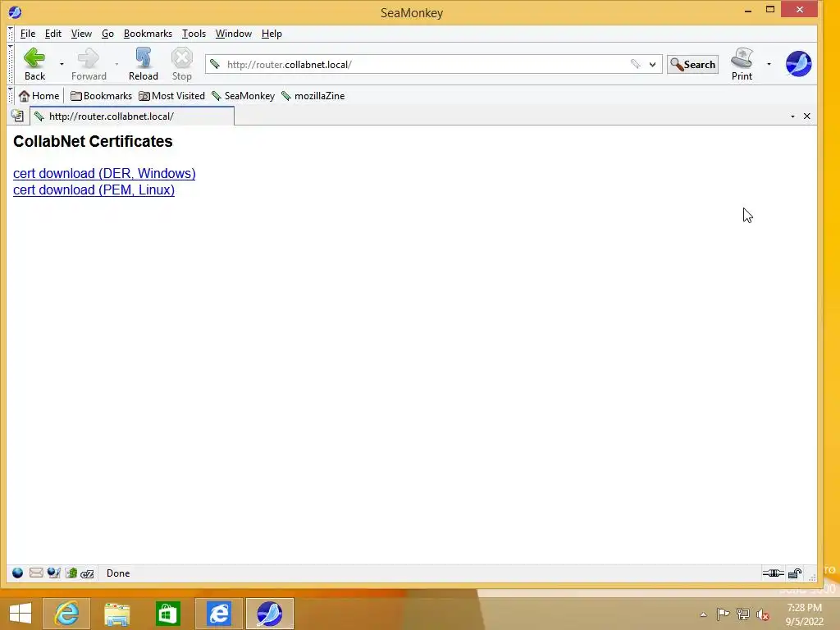Expand the URL bar history dropdown

point(652,64)
